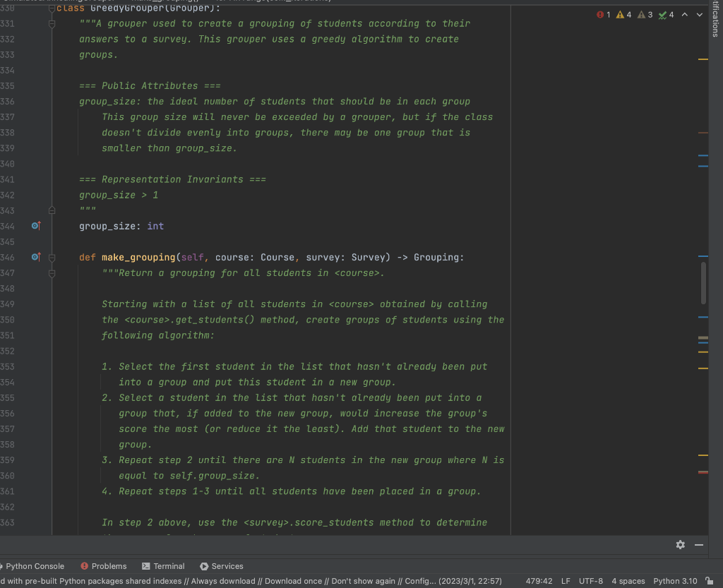The width and height of the screenshot is (723, 588).
Task: Click the '=== Public Attributes ===' docstring line
Action: pyautogui.click(x=150, y=85)
